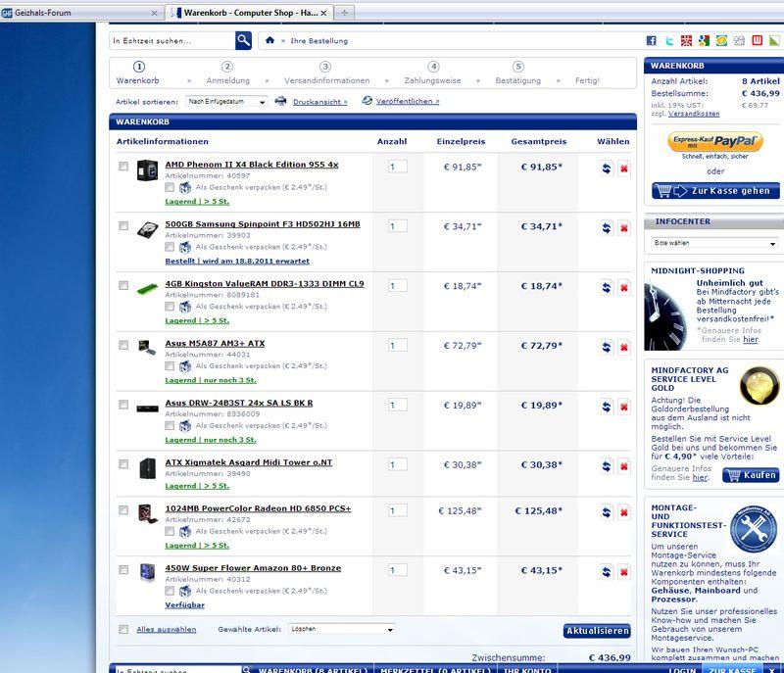
Task: Open the Druckansicht link
Action: [320, 102]
